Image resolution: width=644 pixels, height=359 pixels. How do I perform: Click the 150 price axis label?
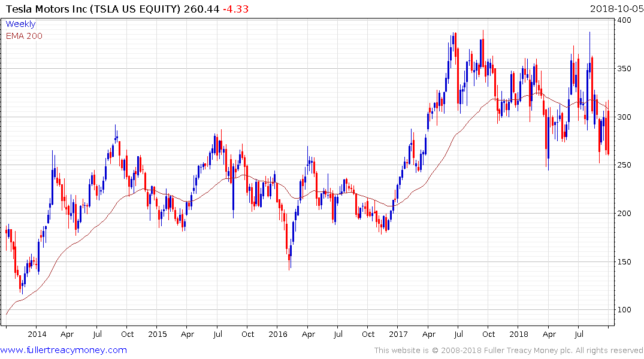pos(624,261)
